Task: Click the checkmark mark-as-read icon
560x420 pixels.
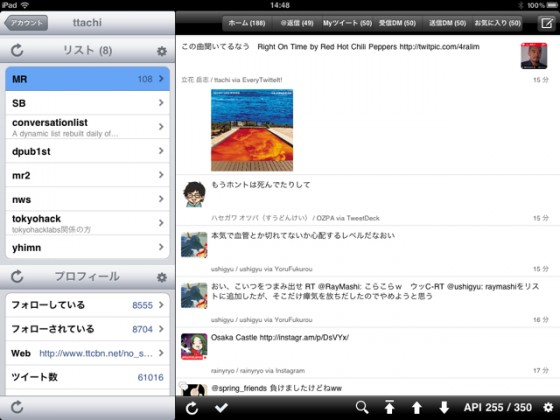Action: click(221, 407)
